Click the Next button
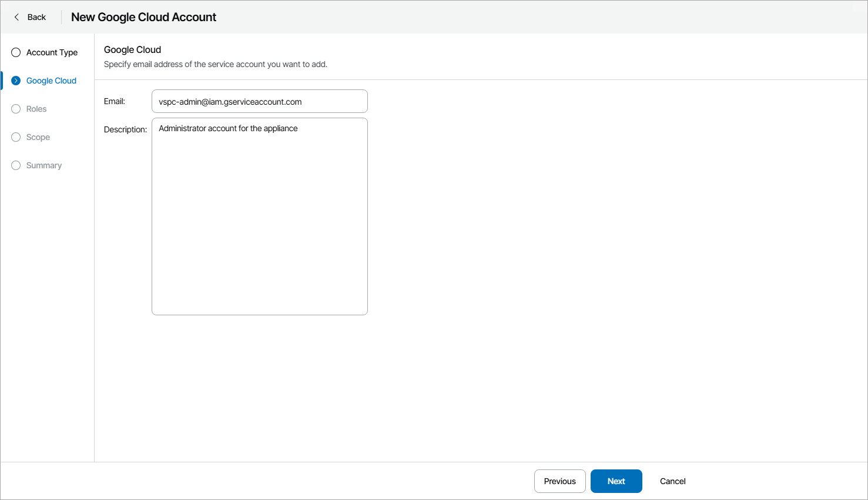Viewport: 868px width, 500px height. (x=616, y=481)
